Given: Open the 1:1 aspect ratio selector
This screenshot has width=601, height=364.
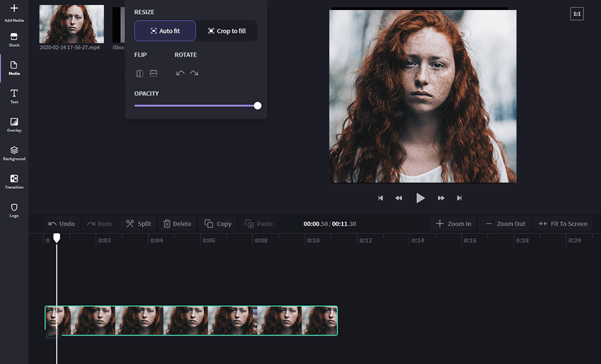Looking at the screenshot, I should (577, 14).
